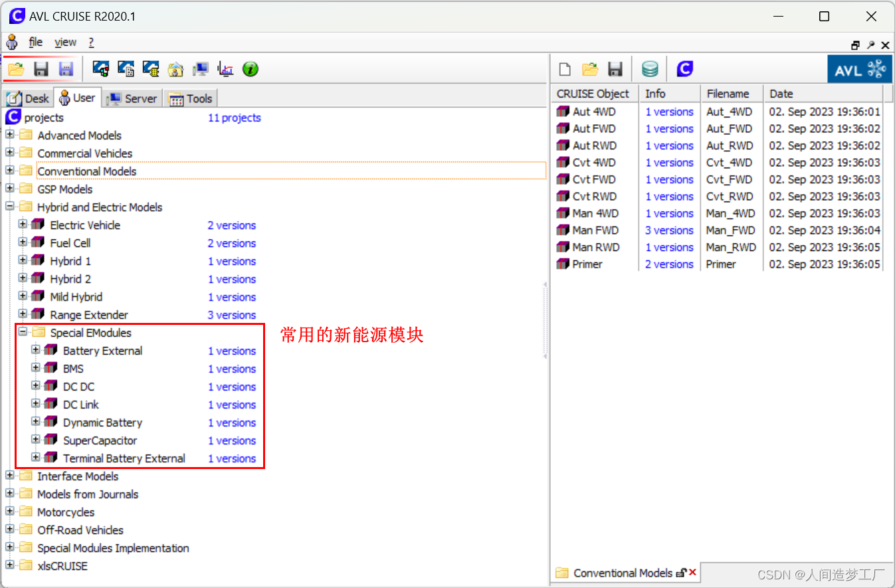Expand the Interface Models folder

pyautogui.click(x=10, y=476)
